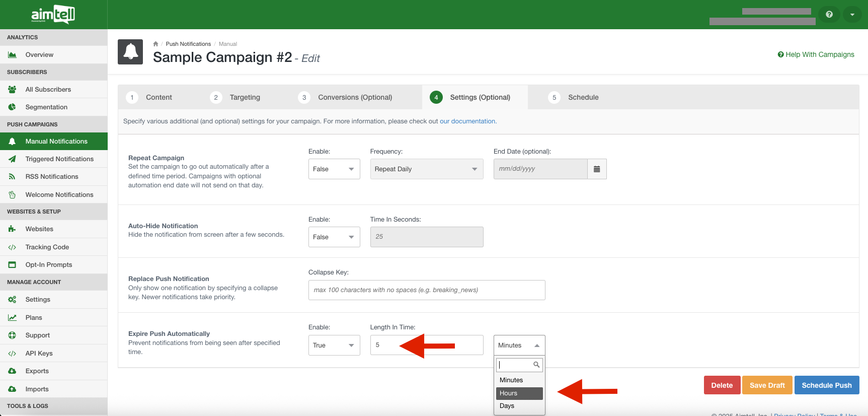Expand Expire Push Automatically Enable dropdown
The width and height of the screenshot is (868, 416).
pos(334,345)
